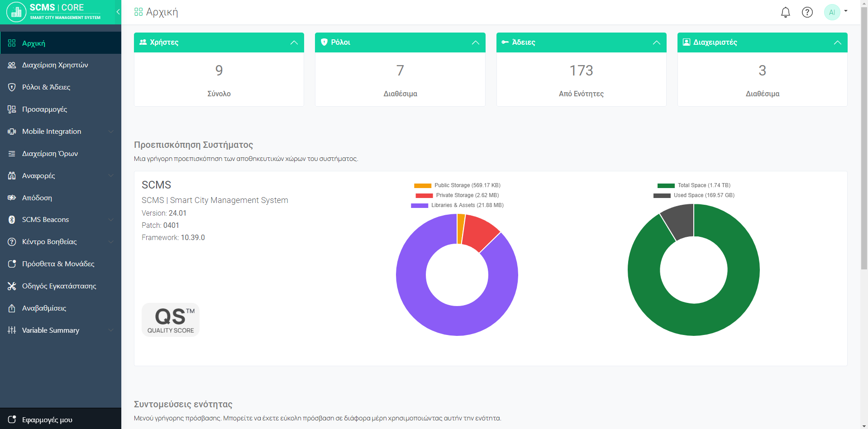Collapse the Χρήστες card

294,42
